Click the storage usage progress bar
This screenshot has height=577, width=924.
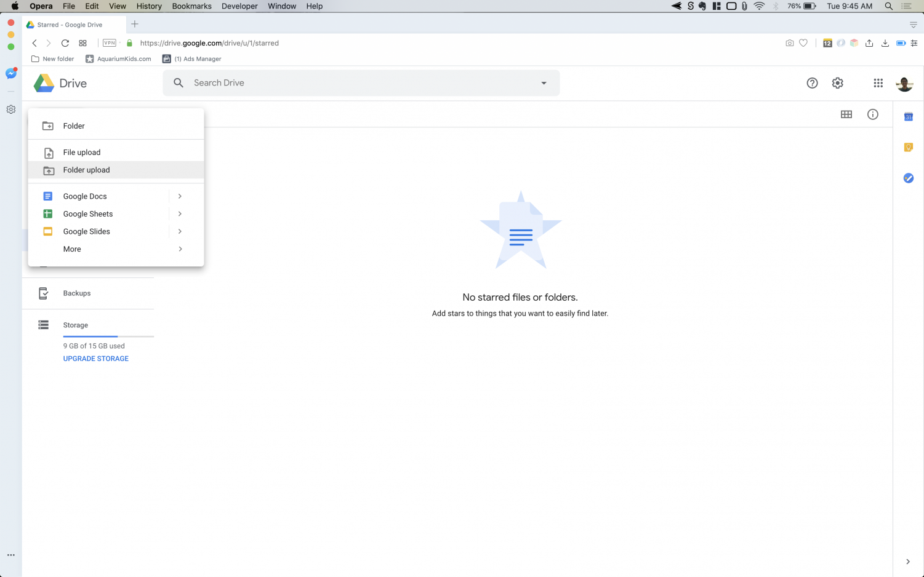click(x=108, y=336)
